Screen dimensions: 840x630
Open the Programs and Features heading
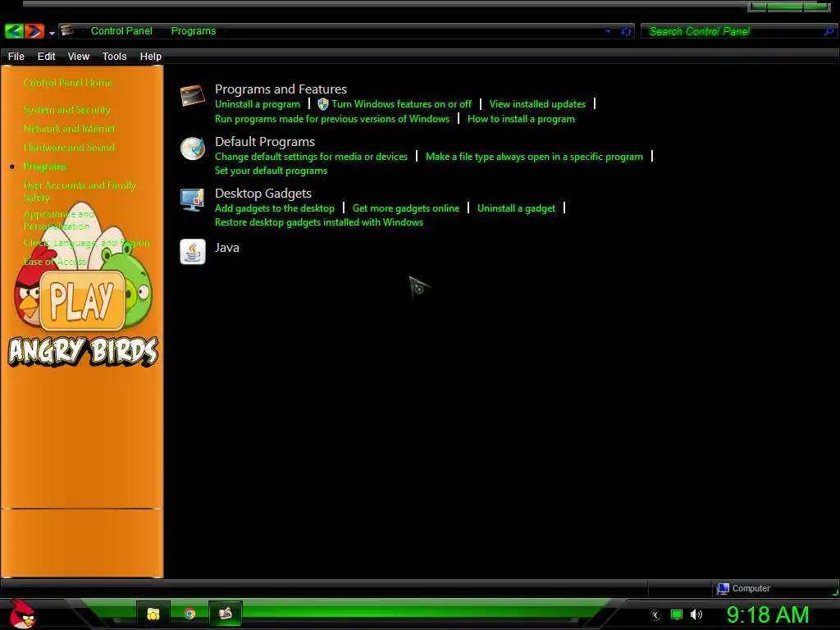coord(281,89)
